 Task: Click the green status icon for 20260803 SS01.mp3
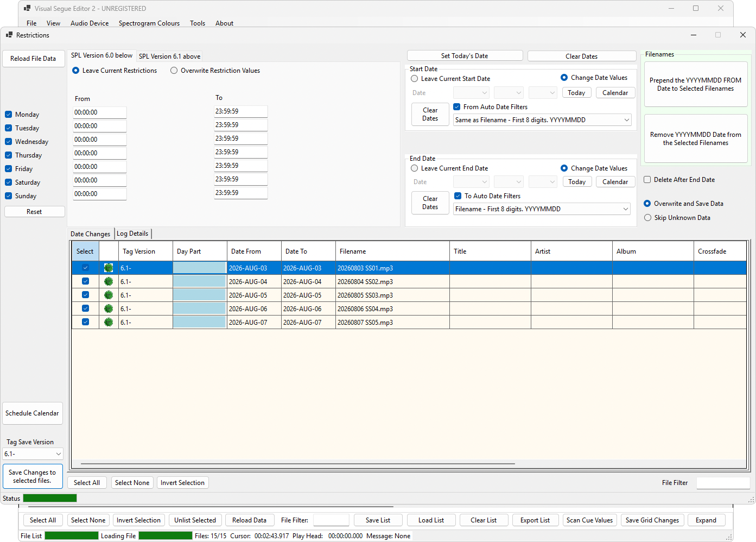pyautogui.click(x=109, y=268)
